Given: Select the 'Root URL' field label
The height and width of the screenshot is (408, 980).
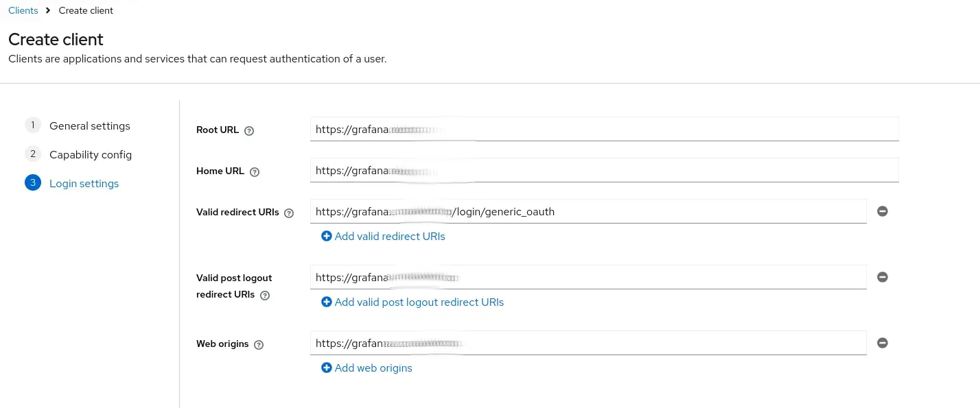Looking at the screenshot, I should pos(218,130).
